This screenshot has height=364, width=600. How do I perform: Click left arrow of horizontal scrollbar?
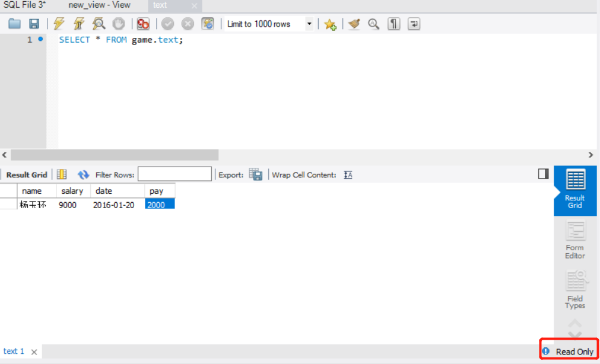click(x=5, y=155)
